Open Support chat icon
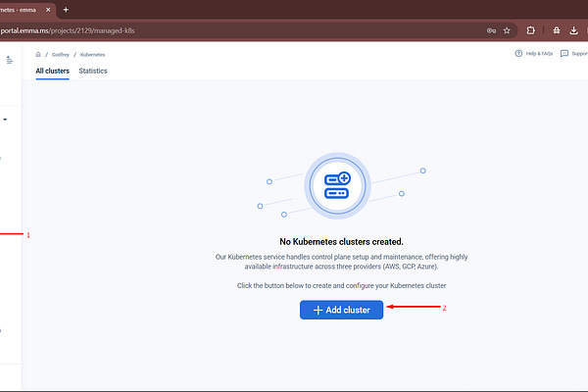This screenshot has height=392, width=588. point(564,54)
